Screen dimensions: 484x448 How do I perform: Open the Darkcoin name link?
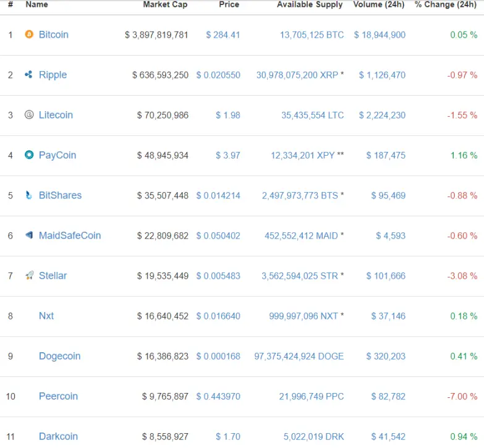(x=58, y=436)
